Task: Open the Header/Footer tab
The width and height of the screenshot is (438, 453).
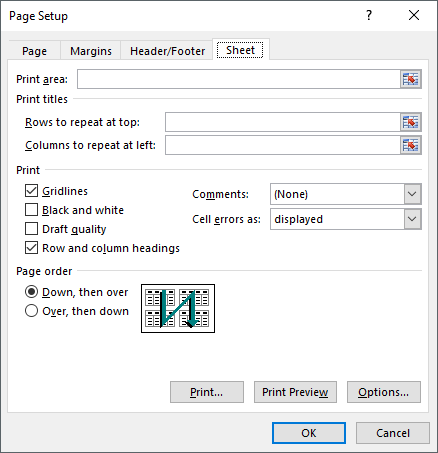Action: coord(167,51)
